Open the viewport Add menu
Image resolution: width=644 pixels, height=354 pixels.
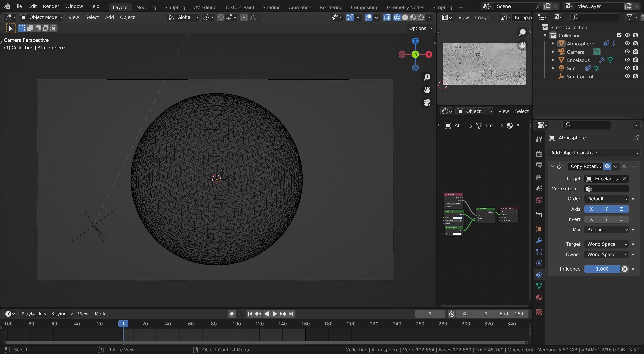tap(109, 17)
